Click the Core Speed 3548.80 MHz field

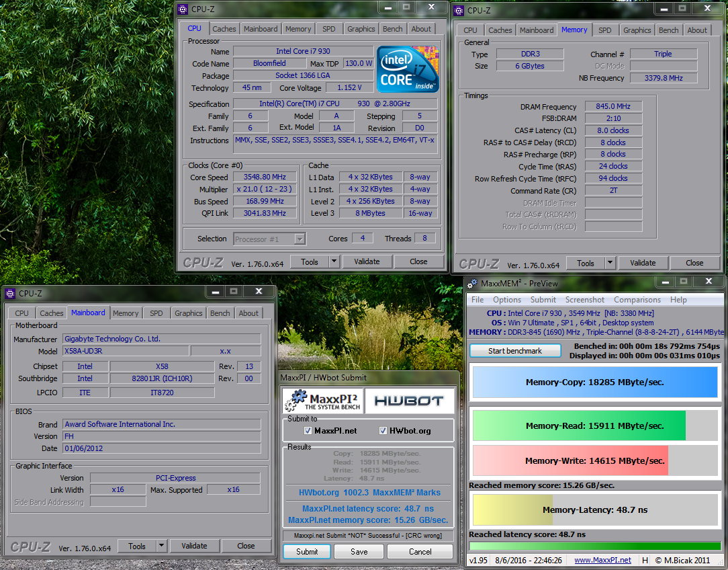265,177
